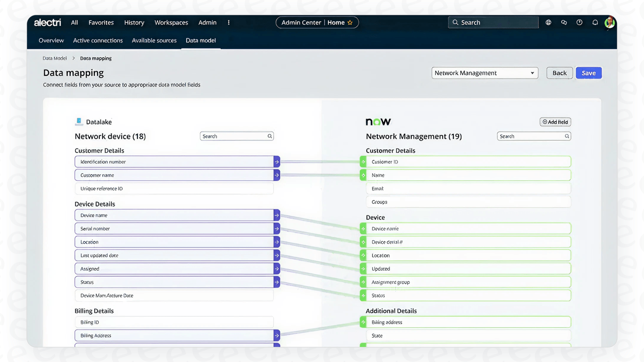
Task: Open the three-dot overflow menu beside Admin
Action: coord(228,22)
